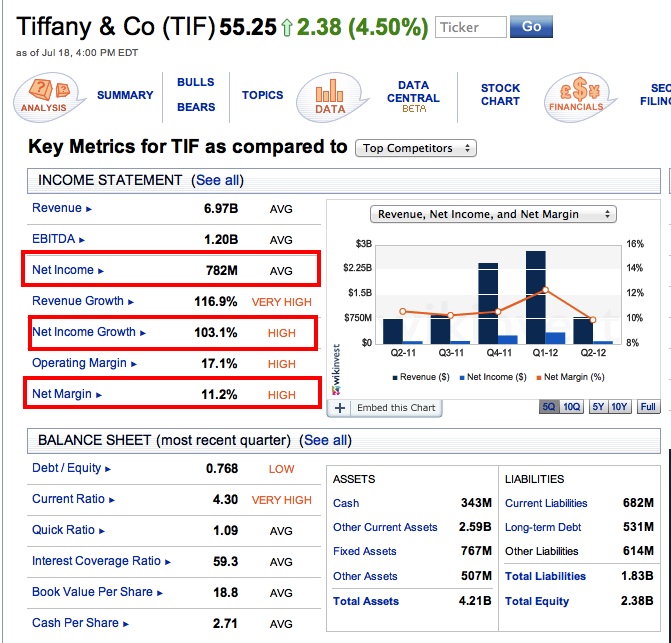Expand the Net Margin arrow
The image size is (671, 643).
[98, 395]
